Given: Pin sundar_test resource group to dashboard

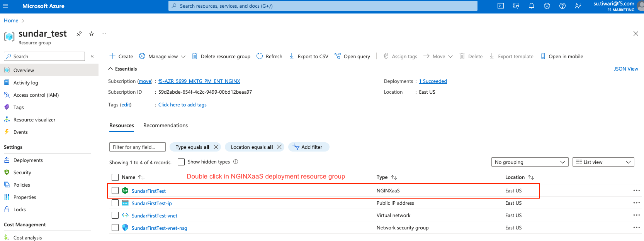Looking at the screenshot, I should [x=79, y=34].
